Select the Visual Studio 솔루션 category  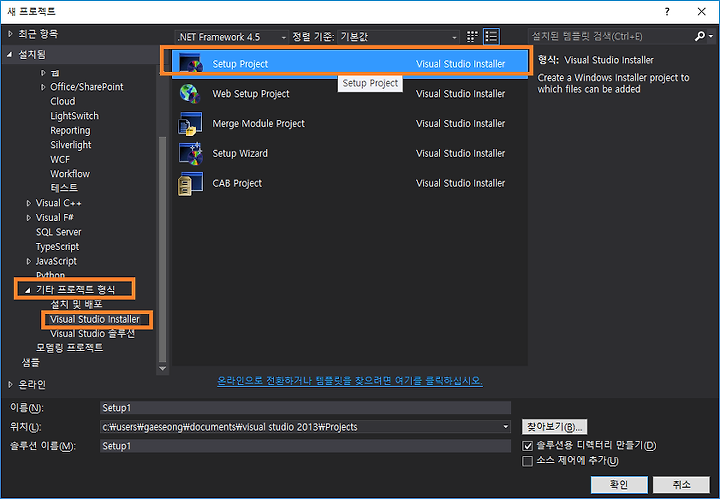pyautogui.click(x=92, y=334)
